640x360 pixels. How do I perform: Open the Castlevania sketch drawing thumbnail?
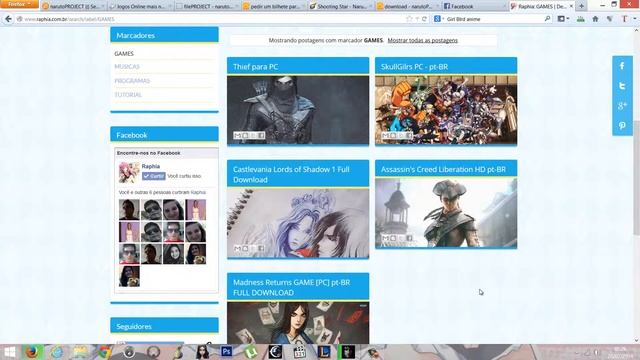[x=298, y=223]
